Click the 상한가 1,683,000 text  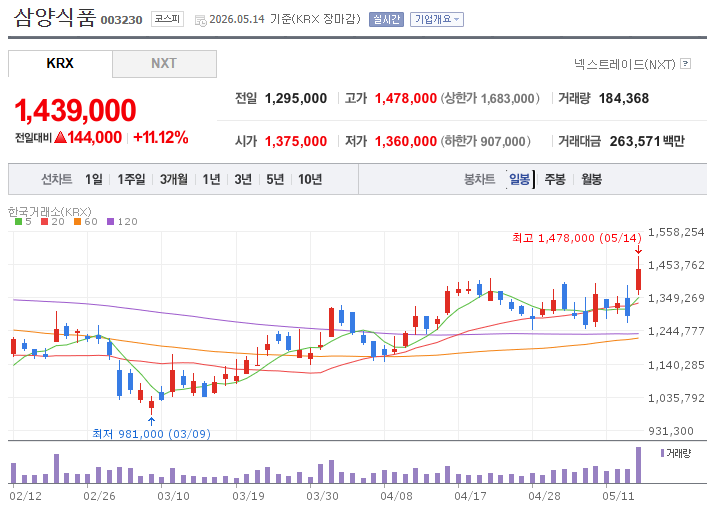490,98
